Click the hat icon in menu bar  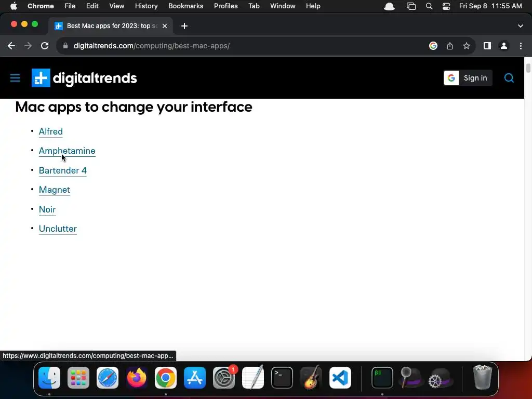click(390, 6)
